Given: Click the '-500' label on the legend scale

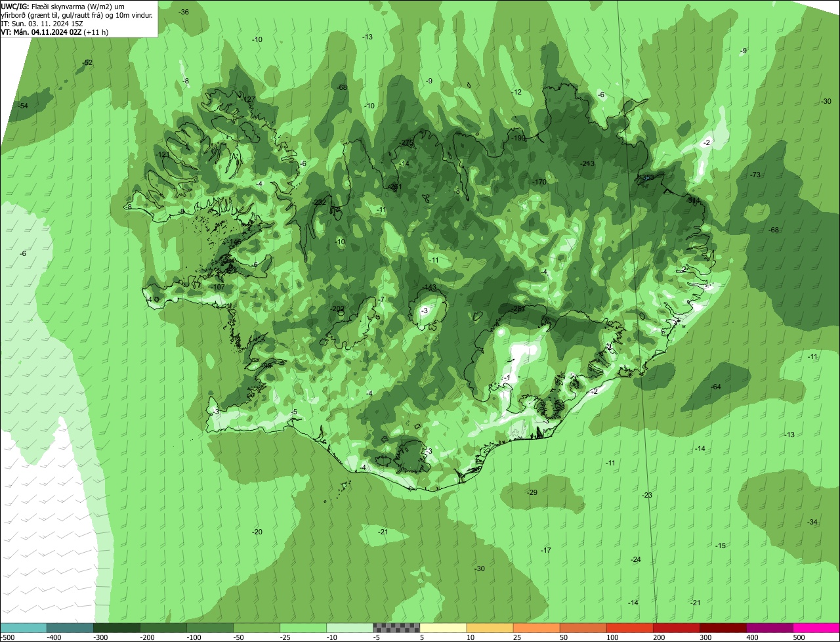Looking at the screenshot, I should click(7, 637).
